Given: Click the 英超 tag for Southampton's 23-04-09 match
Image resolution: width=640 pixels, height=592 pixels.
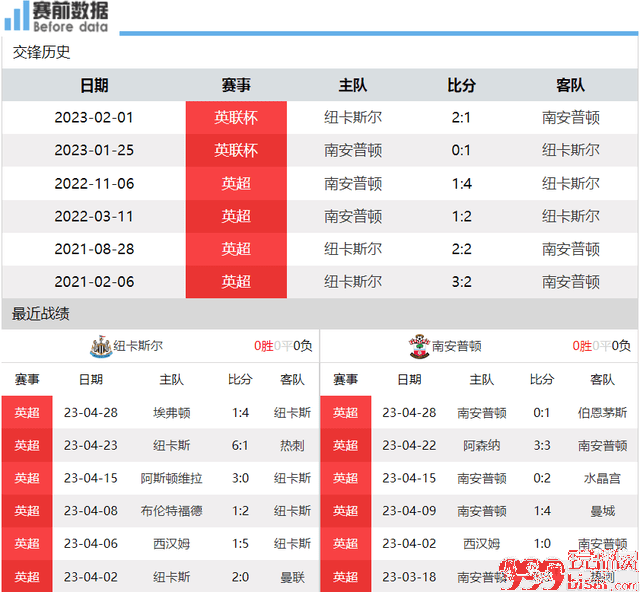Looking at the screenshot, I should tap(346, 511).
